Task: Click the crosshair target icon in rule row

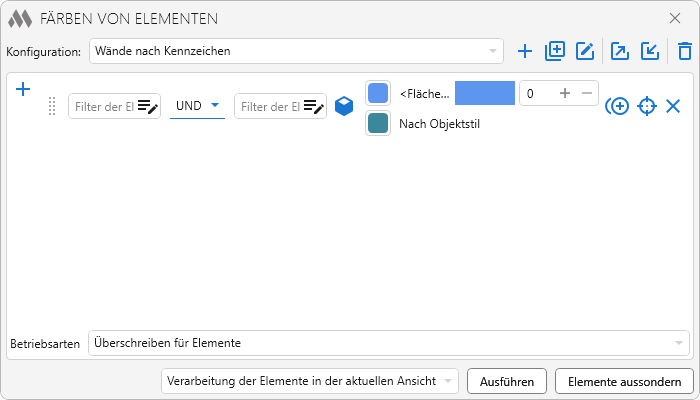Action: (647, 106)
